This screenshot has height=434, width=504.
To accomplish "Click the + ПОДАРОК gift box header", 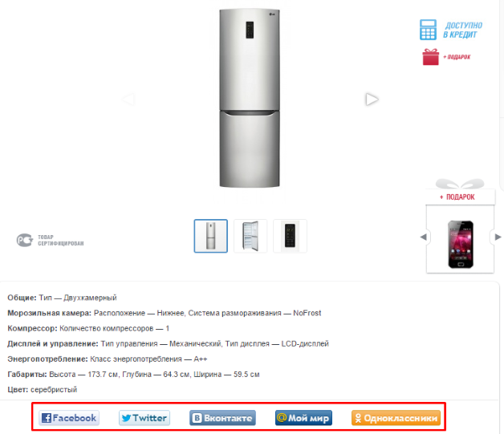I will click(460, 197).
